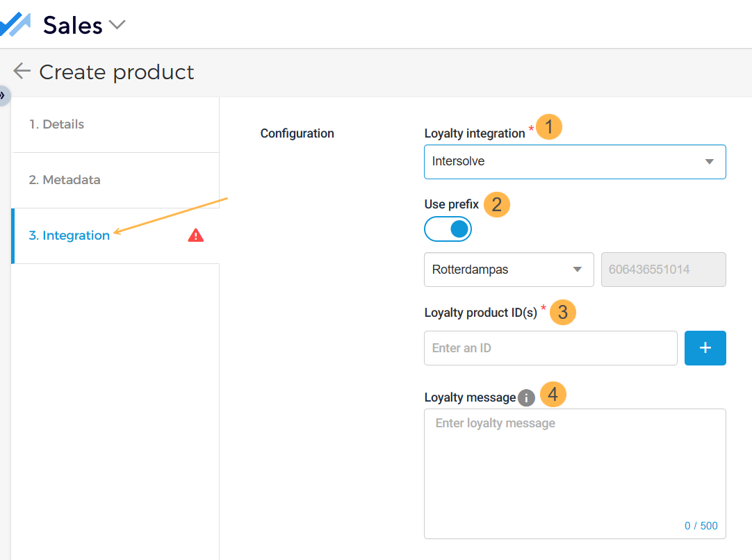Switch to the 1. Details step
Screen dimensions: 752x560
56,124
